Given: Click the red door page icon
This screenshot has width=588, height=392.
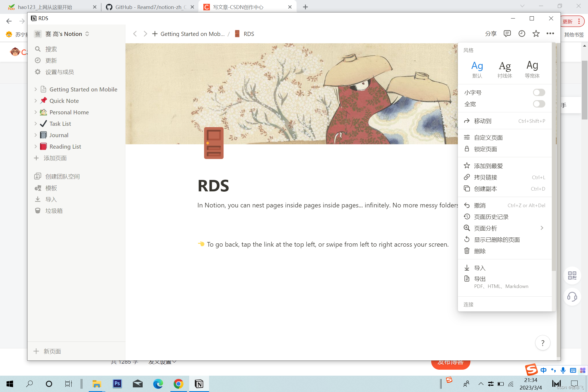Looking at the screenshot, I should pyautogui.click(x=214, y=143).
